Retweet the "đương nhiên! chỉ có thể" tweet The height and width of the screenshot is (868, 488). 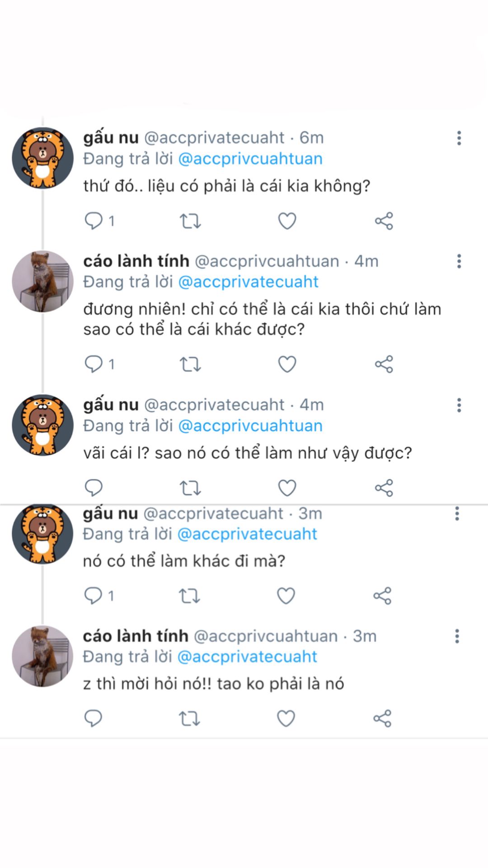tap(190, 364)
